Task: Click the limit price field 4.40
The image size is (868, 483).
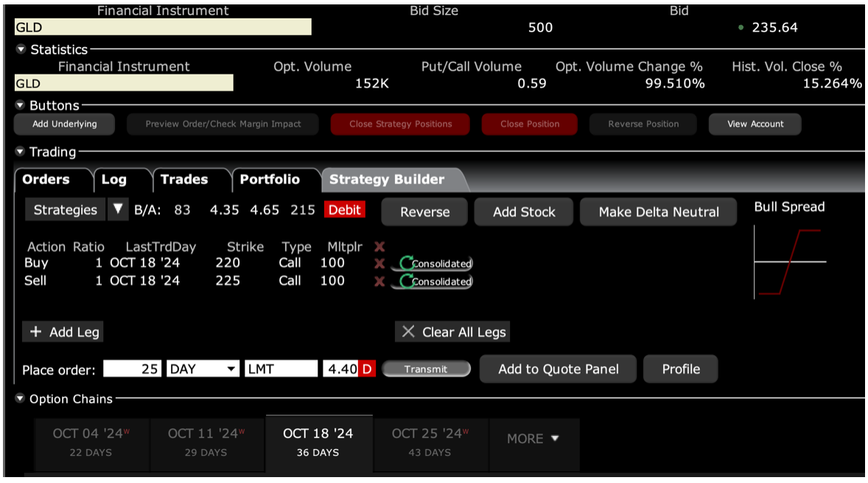Action: pos(341,368)
